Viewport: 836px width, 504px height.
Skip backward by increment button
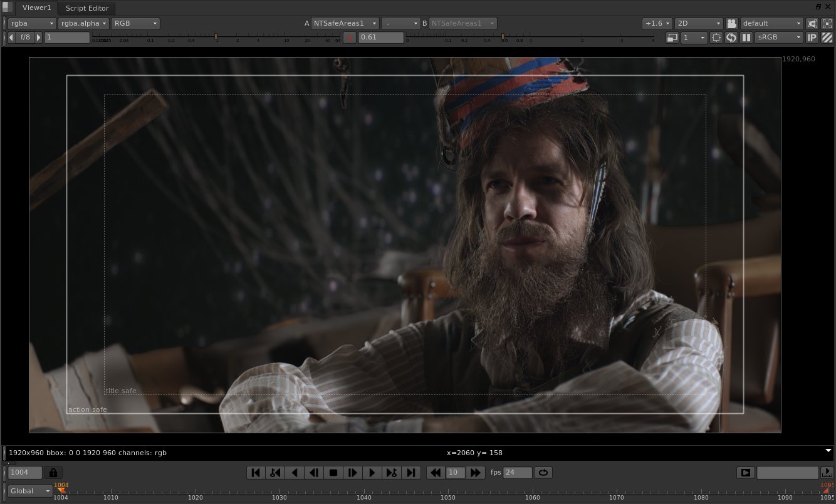[436, 473]
